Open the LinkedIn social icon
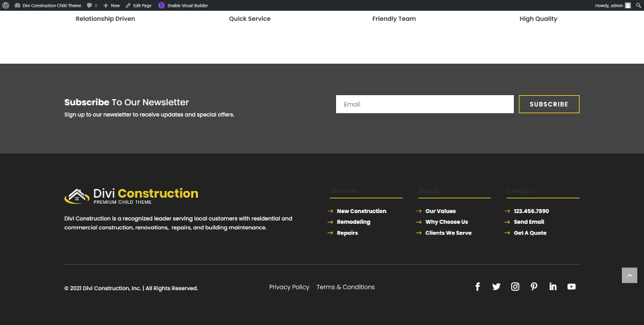 pyautogui.click(x=553, y=287)
